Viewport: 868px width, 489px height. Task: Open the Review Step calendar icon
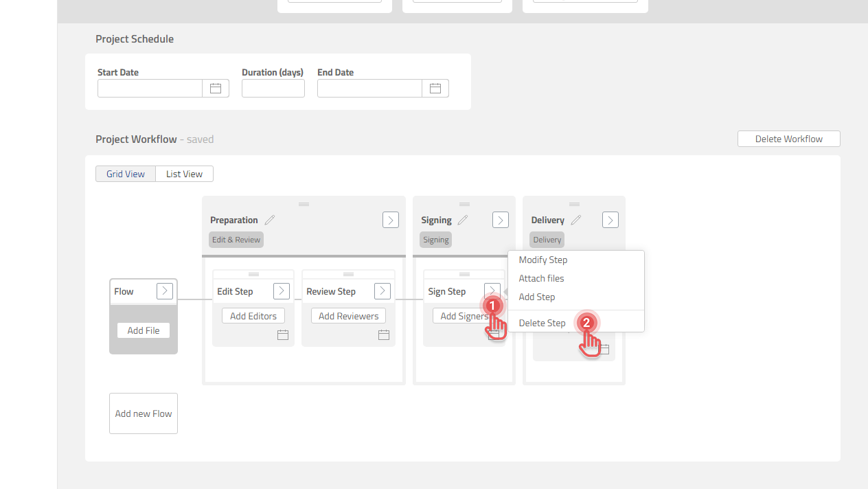[x=384, y=334]
